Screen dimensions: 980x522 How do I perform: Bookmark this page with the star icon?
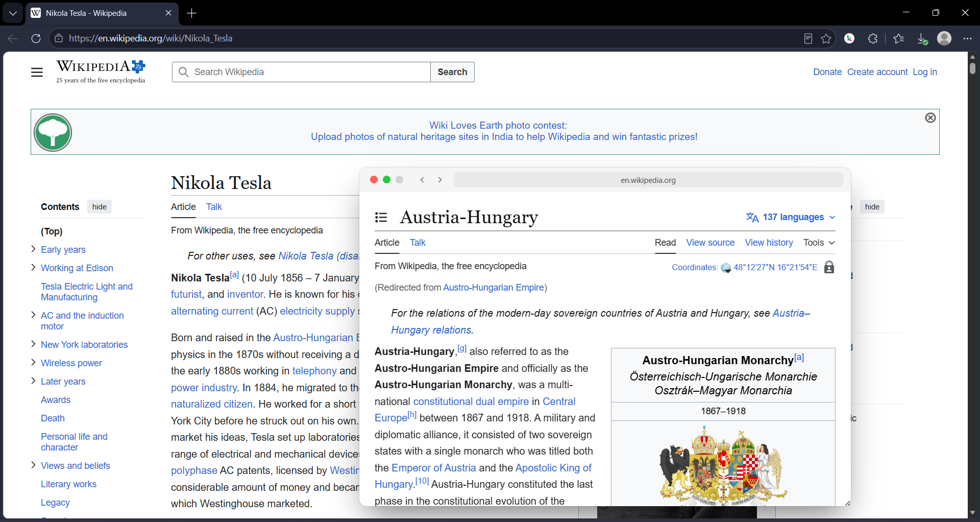click(x=826, y=38)
